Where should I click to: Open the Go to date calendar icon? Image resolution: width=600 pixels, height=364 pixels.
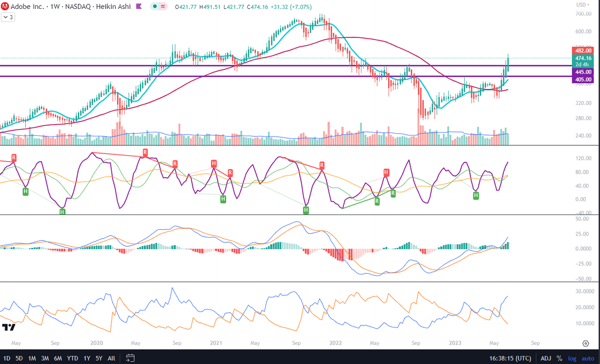point(131,358)
